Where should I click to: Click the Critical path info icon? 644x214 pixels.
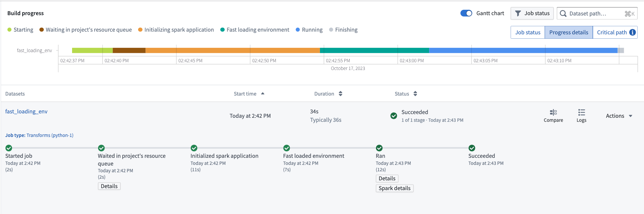point(633,32)
